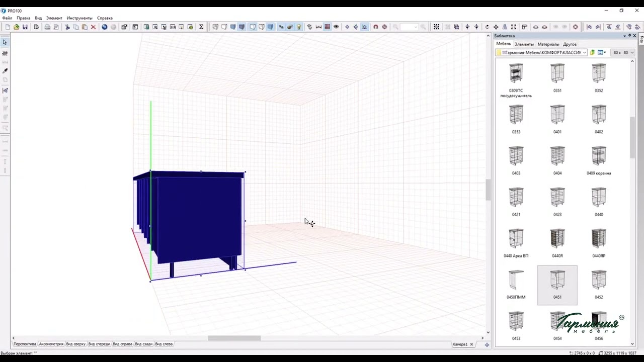Toggle the wireframe view mode button
Image resolution: width=644 pixels, height=362 pixels.
coord(215,27)
